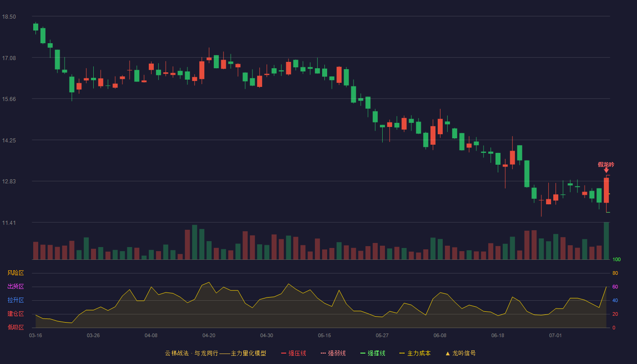Click the 低吸区 zone label
Screen dimensions: 637x364
point(15,327)
